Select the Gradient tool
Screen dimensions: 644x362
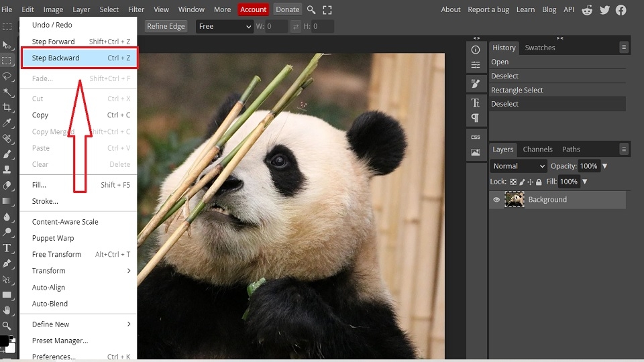(7, 201)
